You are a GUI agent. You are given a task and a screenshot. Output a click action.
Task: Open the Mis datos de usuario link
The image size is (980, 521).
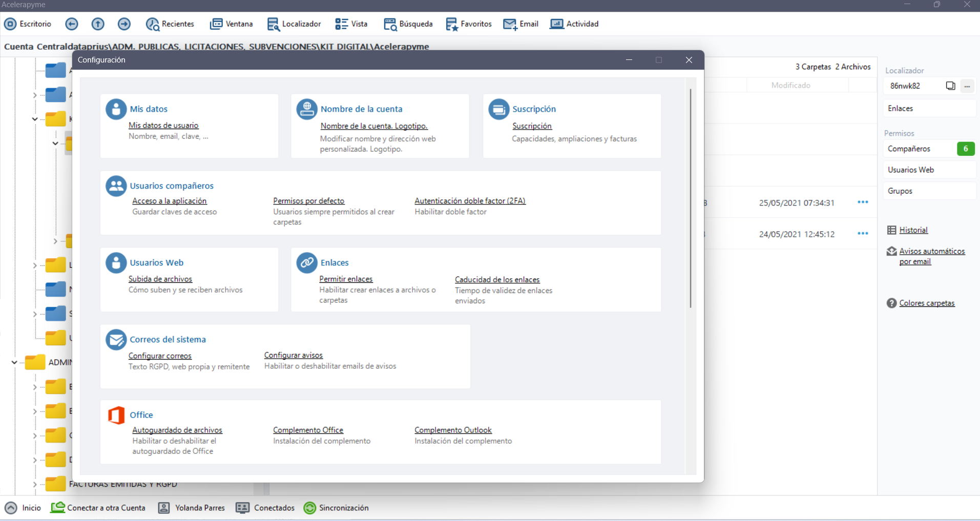pyautogui.click(x=163, y=126)
